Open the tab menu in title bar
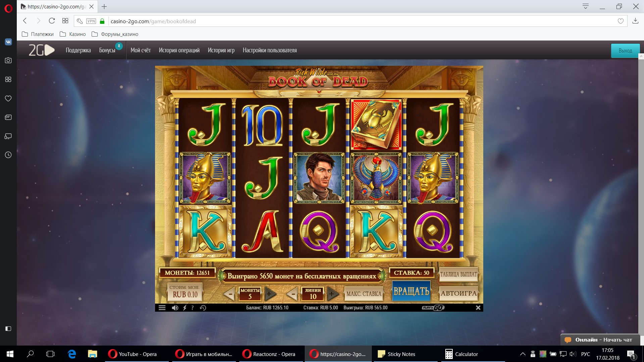The width and height of the screenshot is (644, 362). click(586, 6)
